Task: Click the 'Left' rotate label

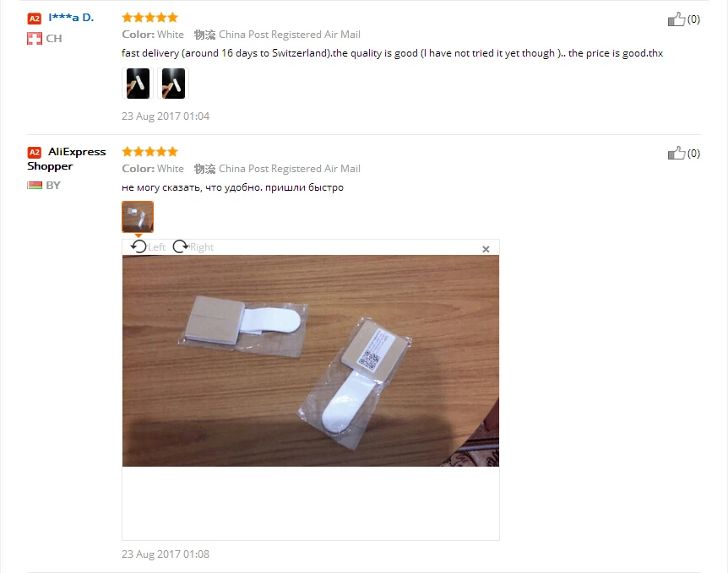Action: (x=156, y=247)
